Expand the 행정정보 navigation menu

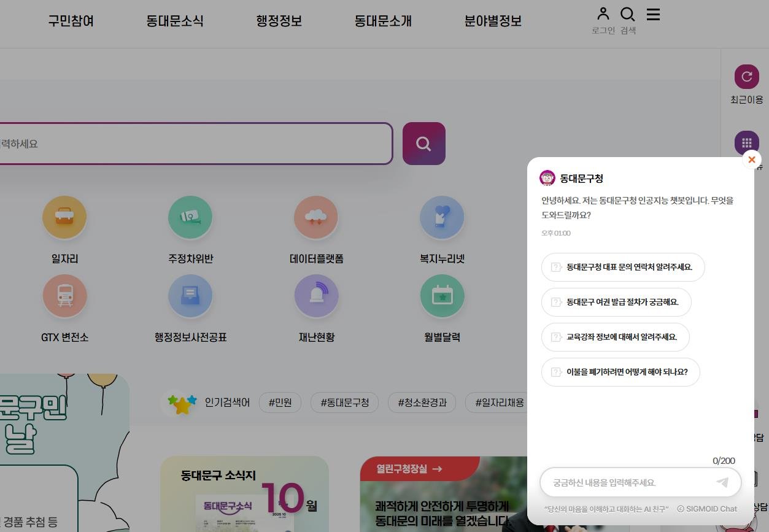279,21
